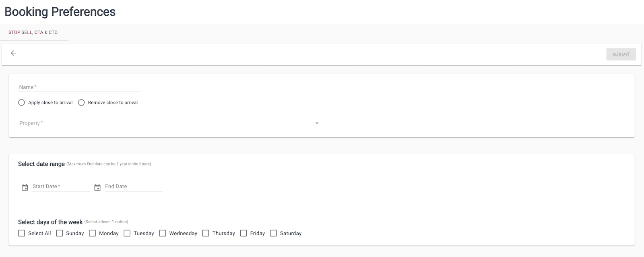
Task: Open the Property selection field
Action: coord(165,123)
